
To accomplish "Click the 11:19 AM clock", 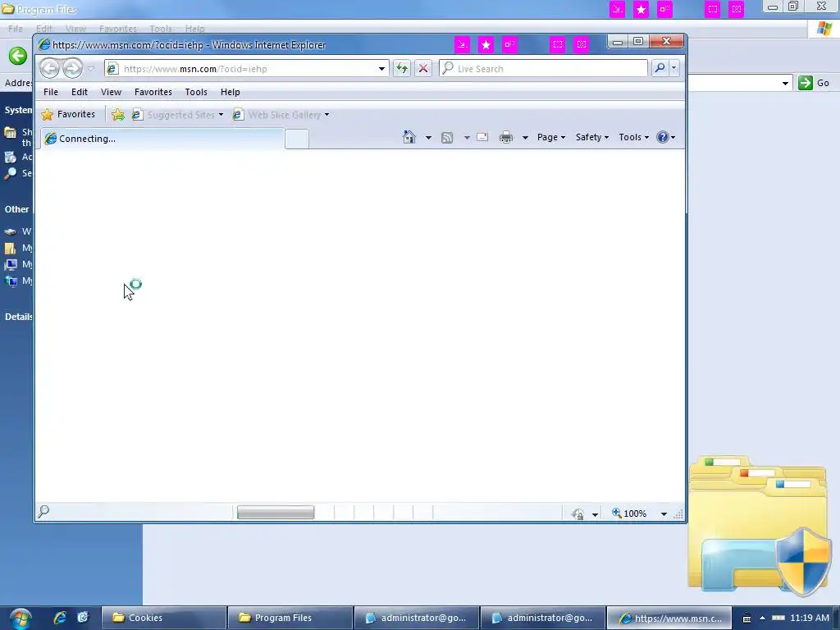I will (810, 618).
